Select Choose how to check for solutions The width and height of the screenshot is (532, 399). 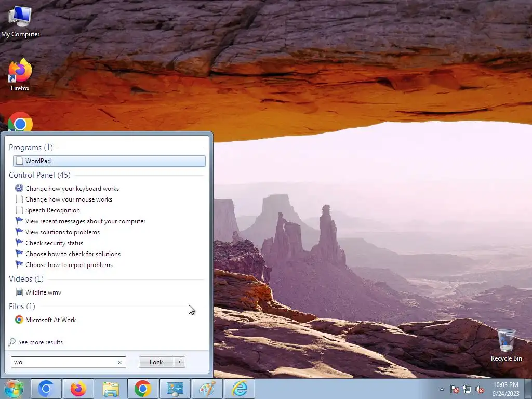(73, 254)
